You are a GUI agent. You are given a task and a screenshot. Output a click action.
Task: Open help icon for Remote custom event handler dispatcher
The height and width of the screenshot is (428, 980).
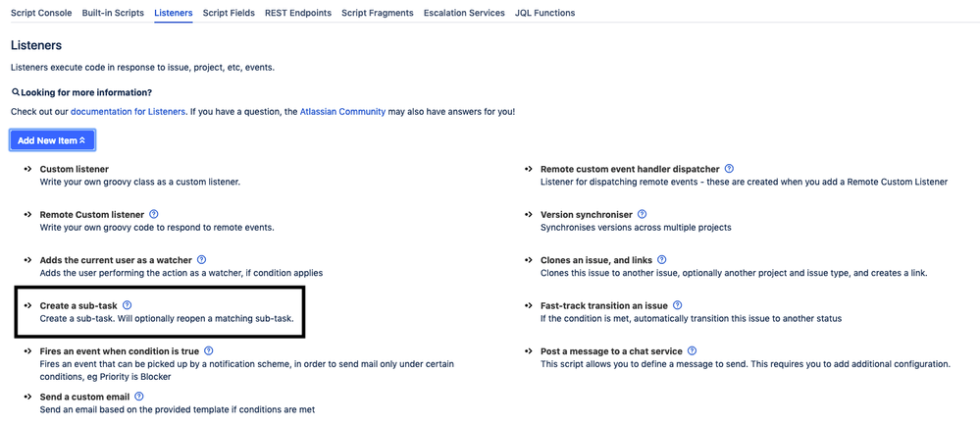click(730, 169)
